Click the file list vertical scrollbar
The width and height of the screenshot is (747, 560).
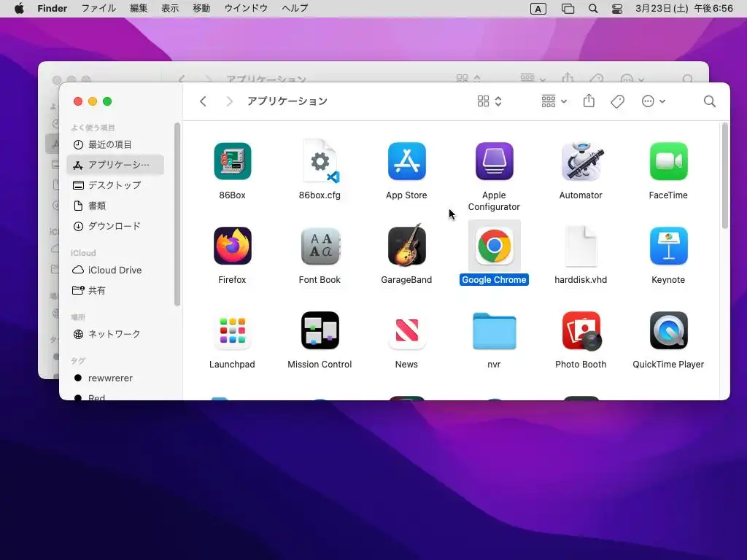724,176
